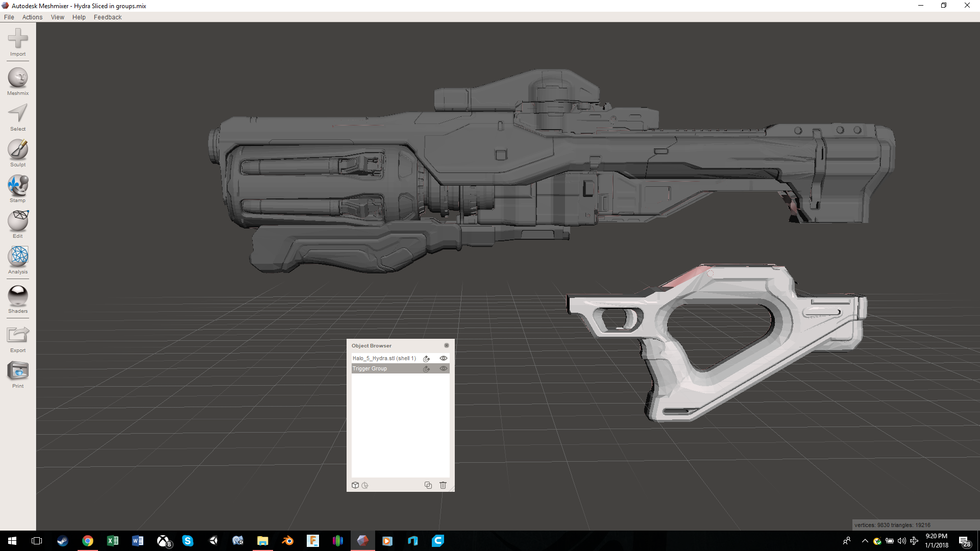
Task: Expand hidden system tray icons
Action: click(865, 541)
